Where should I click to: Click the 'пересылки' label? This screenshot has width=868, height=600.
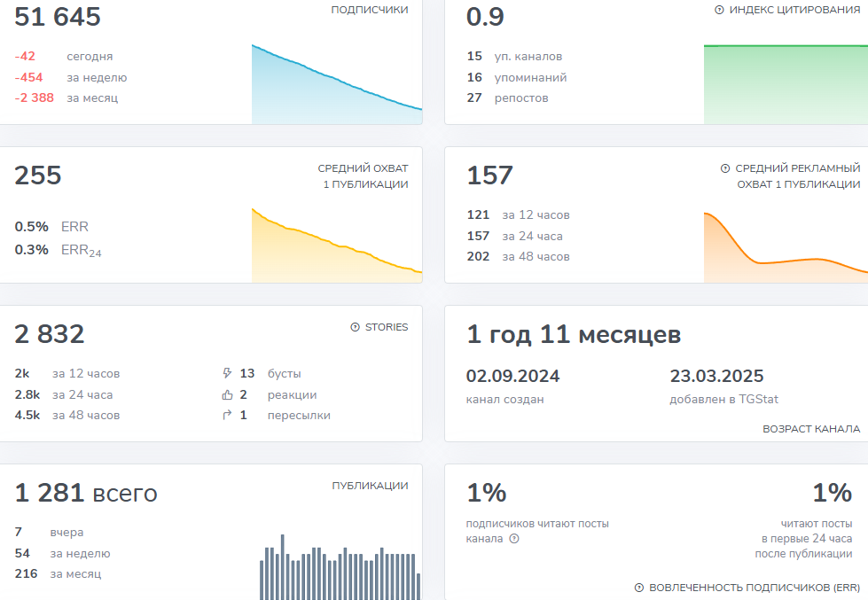pos(299,415)
